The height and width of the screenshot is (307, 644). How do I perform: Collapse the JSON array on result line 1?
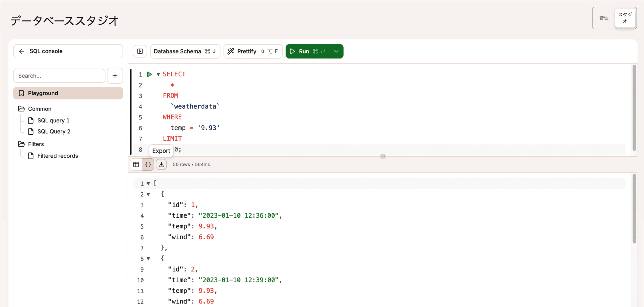tap(148, 184)
